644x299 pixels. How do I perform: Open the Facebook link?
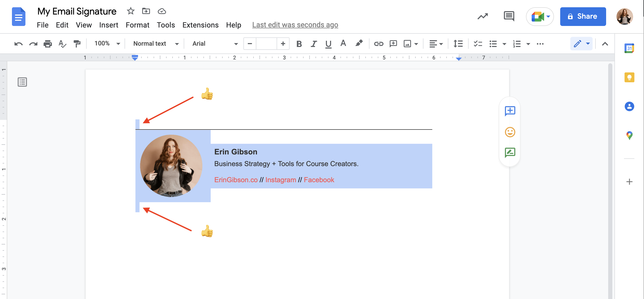(x=319, y=180)
